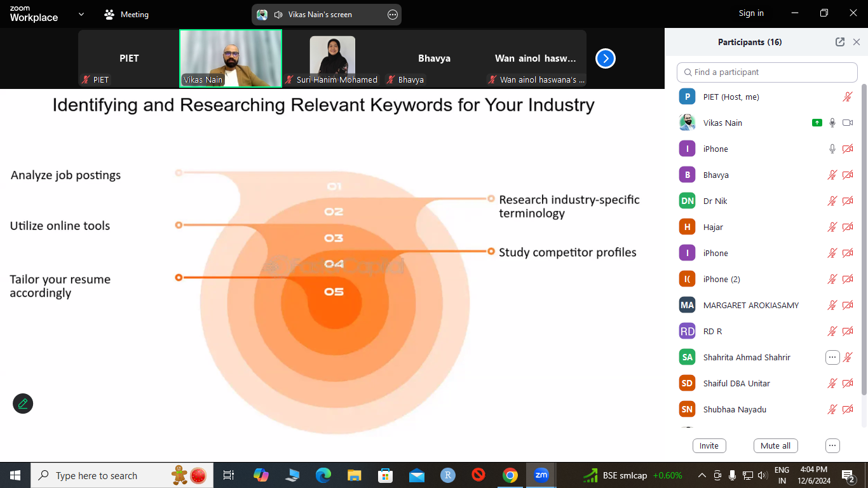Launch Google Chrome from taskbar
Image resolution: width=868 pixels, height=488 pixels.
pyautogui.click(x=510, y=475)
